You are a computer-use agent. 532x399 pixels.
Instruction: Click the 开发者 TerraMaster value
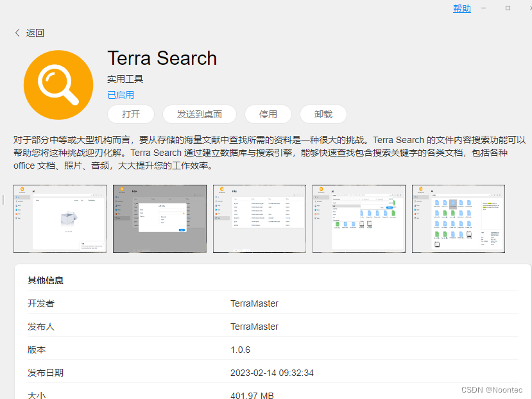coord(254,303)
